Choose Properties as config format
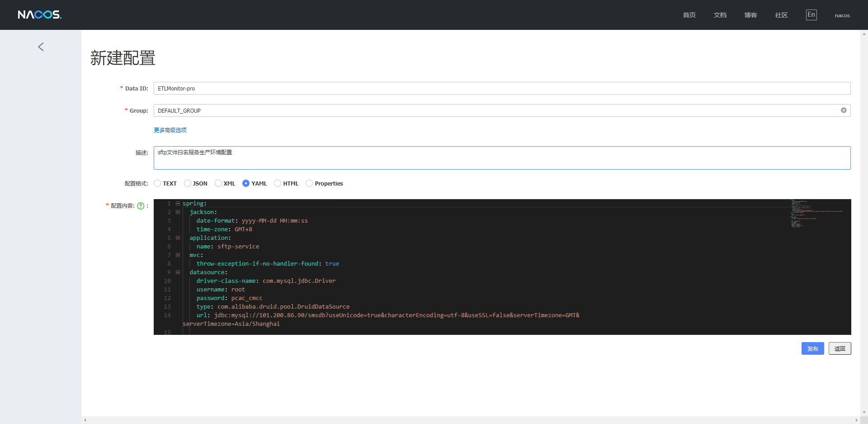The height and width of the screenshot is (424, 868). (309, 183)
